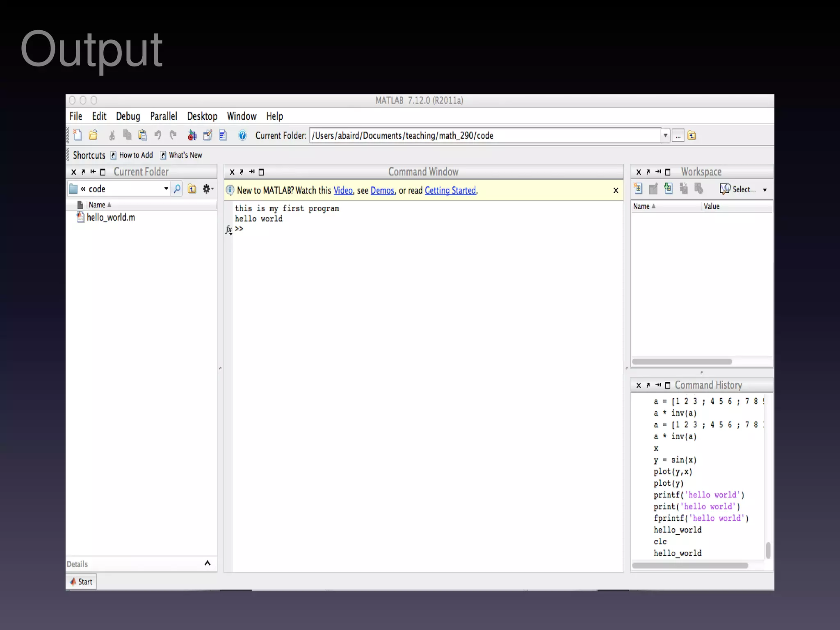Expand the Details panel chevron
Viewport: 840px width, 630px height.
[208, 563]
